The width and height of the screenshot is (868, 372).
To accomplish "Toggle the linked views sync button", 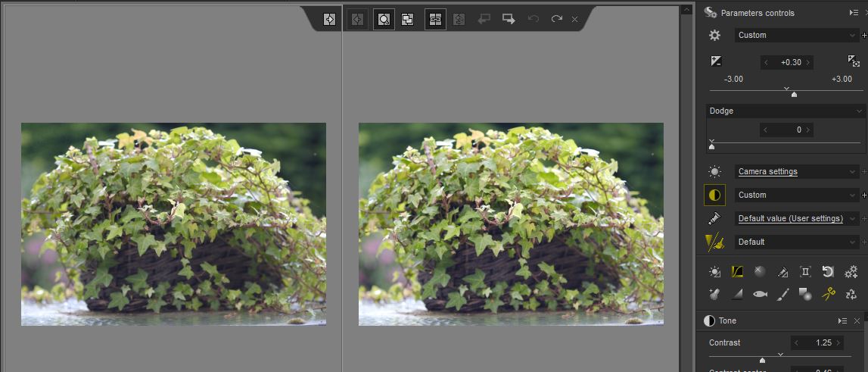I will [435, 20].
